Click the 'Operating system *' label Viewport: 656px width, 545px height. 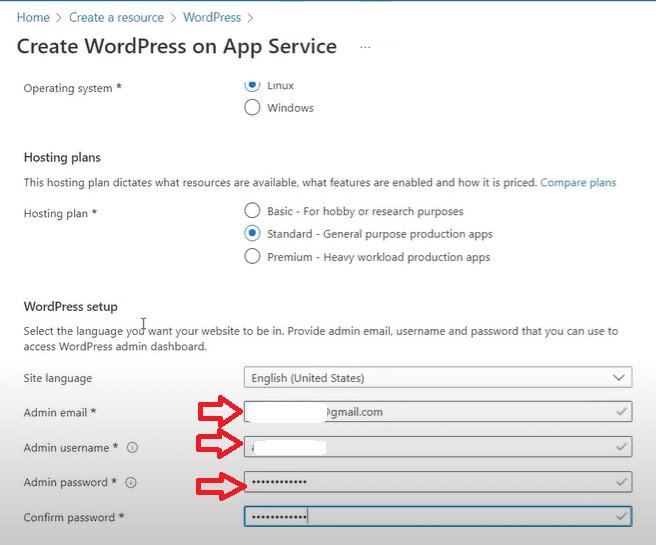coord(72,88)
